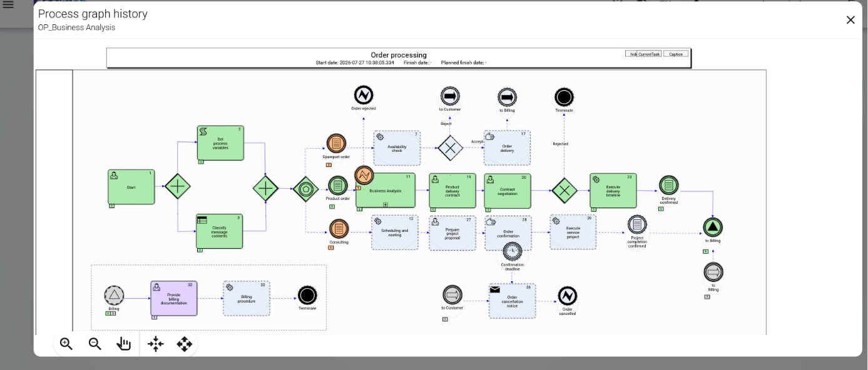The height and width of the screenshot is (370, 868).
Task: Select the Order cancellation notice task
Action: pos(512,301)
